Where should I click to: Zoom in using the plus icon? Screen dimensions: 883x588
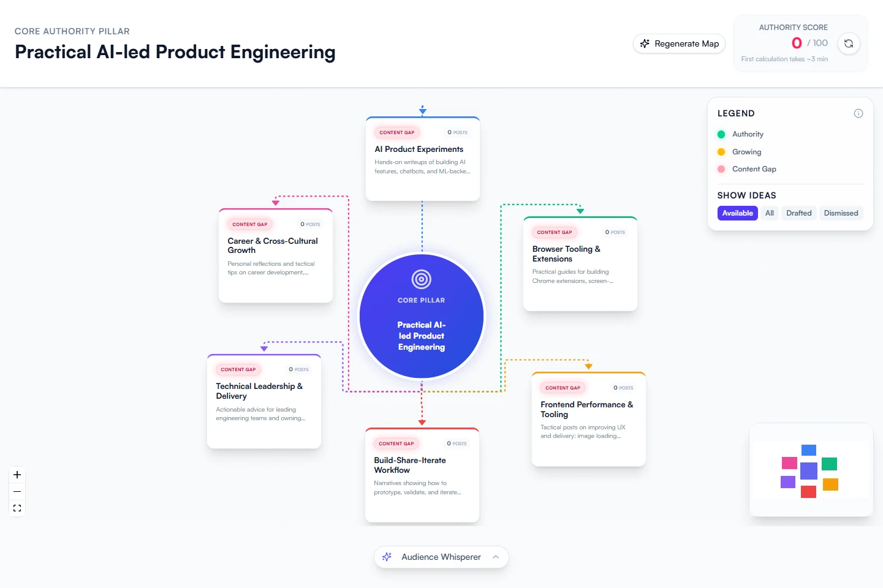coord(17,475)
